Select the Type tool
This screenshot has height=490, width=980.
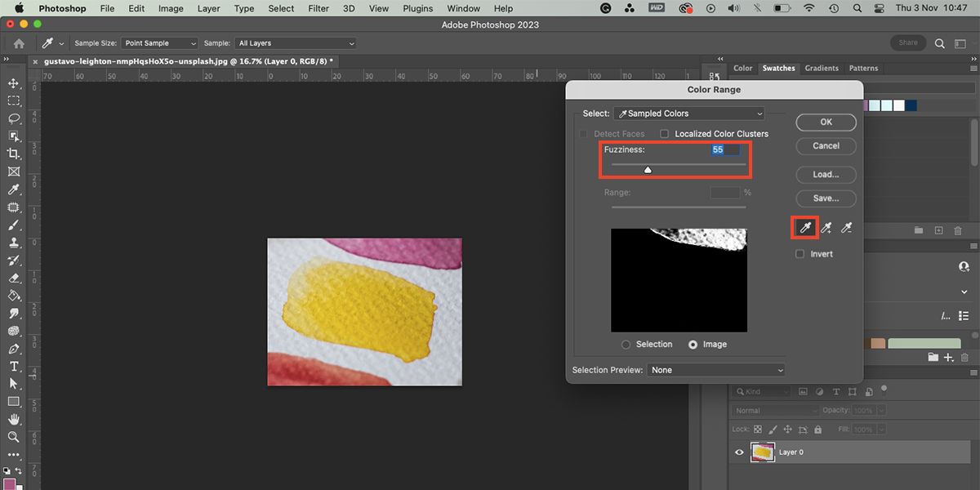click(x=14, y=366)
